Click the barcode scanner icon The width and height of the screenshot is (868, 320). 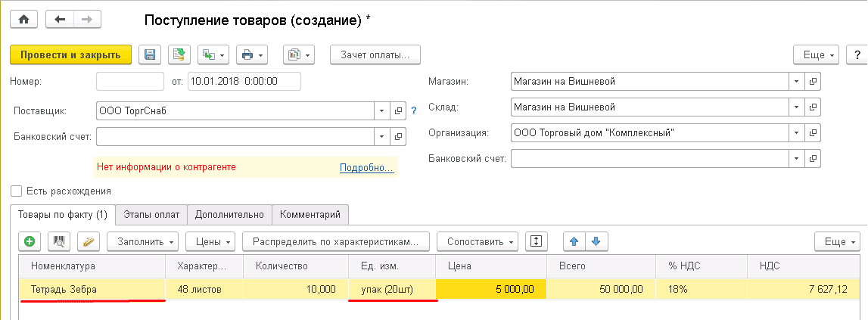(59, 241)
